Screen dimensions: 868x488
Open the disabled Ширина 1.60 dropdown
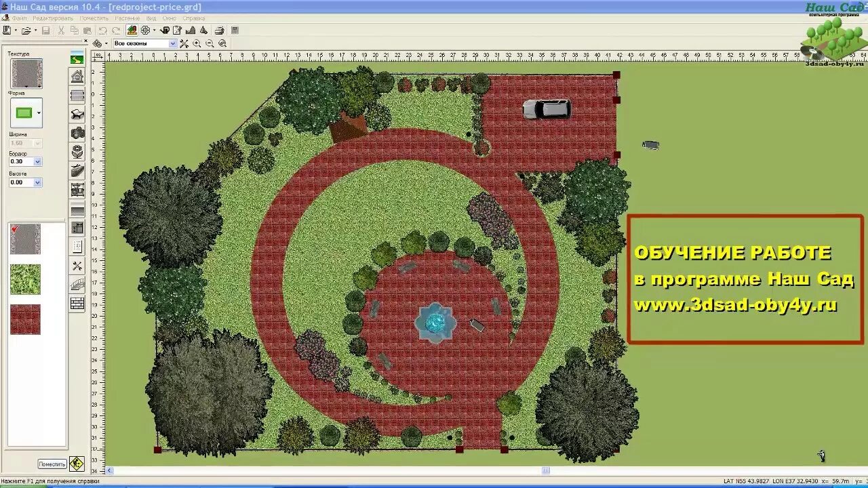coord(38,143)
